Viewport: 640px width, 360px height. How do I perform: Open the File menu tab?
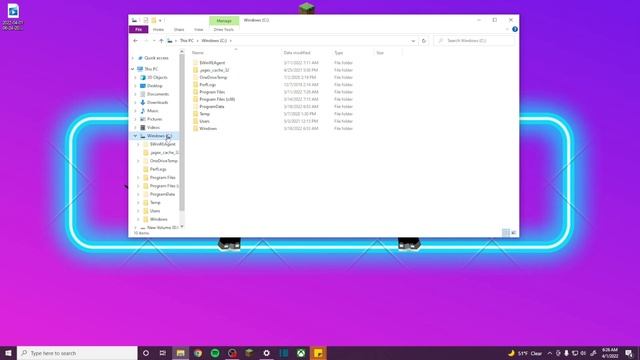pyautogui.click(x=138, y=29)
